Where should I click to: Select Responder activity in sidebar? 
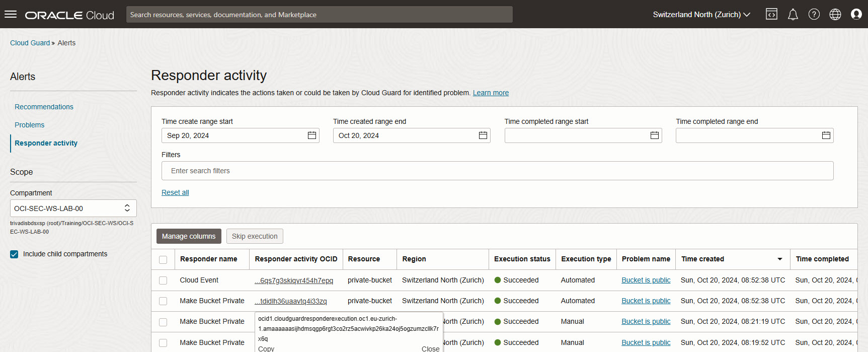pyautogui.click(x=46, y=143)
